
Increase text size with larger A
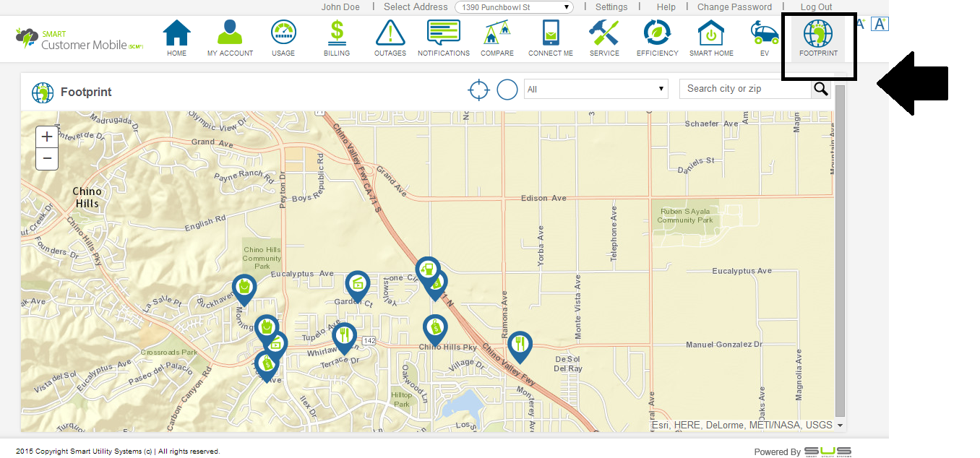click(x=880, y=24)
